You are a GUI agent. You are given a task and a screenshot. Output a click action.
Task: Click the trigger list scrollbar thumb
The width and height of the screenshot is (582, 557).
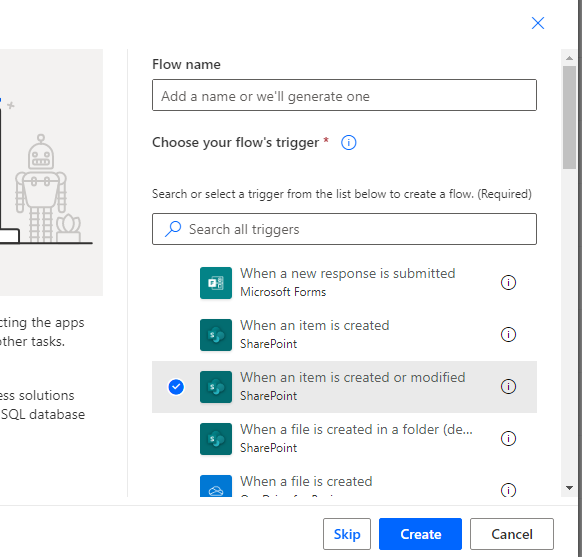(x=569, y=117)
